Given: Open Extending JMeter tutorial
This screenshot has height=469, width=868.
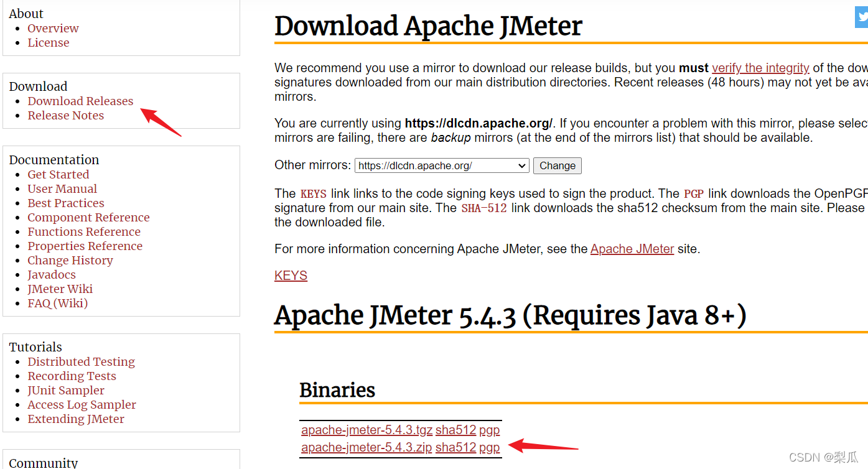Looking at the screenshot, I should coord(76,419).
